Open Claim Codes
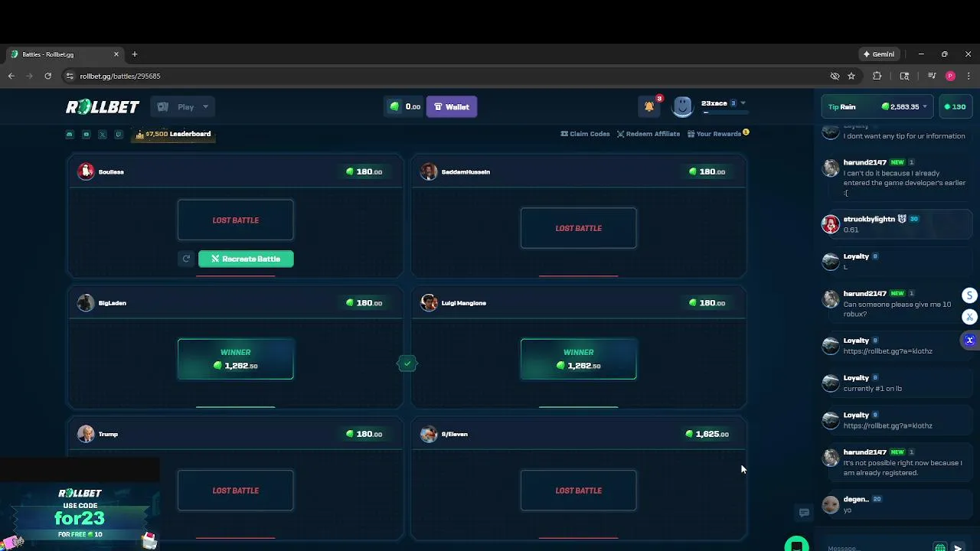 (585, 134)
